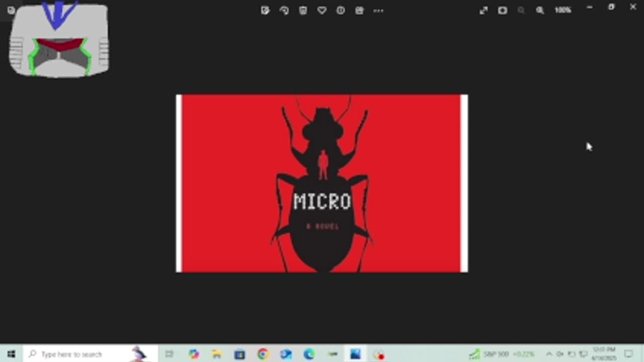Viewport: 644px width, 362px height.
Task: Mark photo as favorite with heart
Action: [322, 10]
